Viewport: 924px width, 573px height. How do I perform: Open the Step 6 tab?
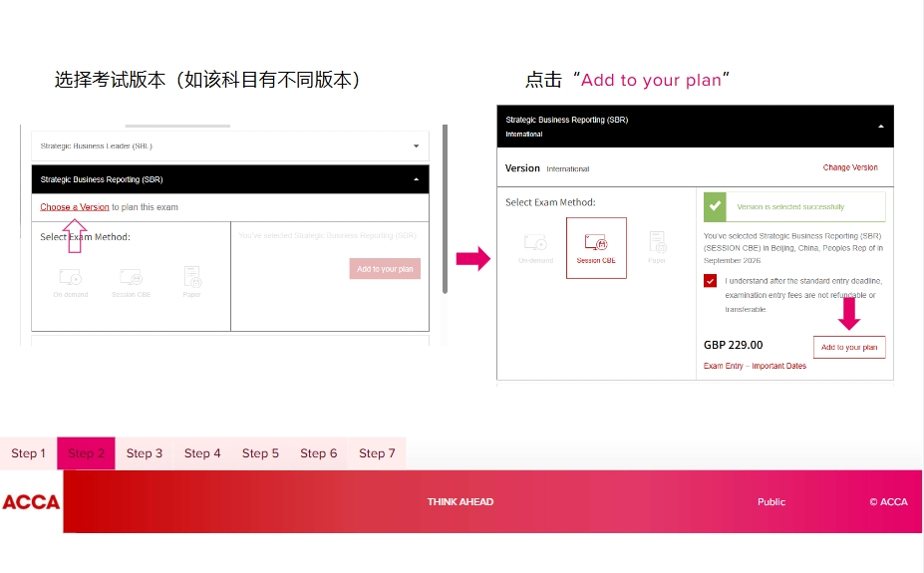click(318, 453)
